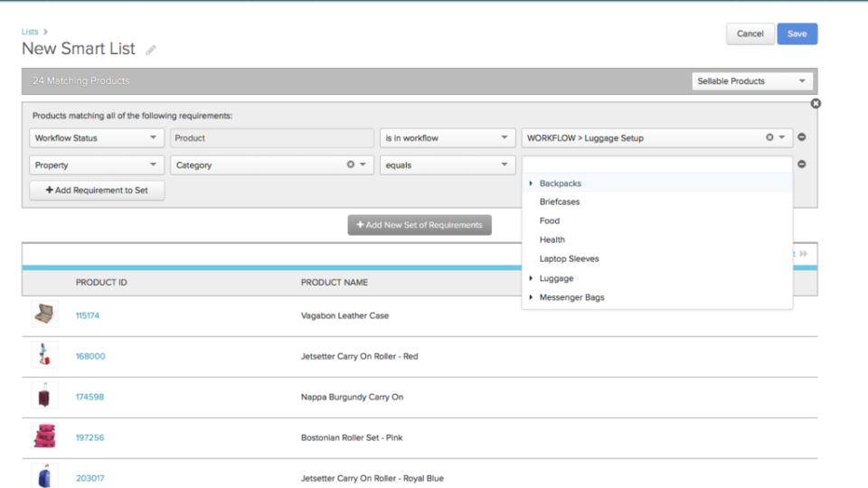Sort by PRODUCT NAME column header
Image resolution: width=868 pixels, height=488 pixels.
[x=335, y=282]
